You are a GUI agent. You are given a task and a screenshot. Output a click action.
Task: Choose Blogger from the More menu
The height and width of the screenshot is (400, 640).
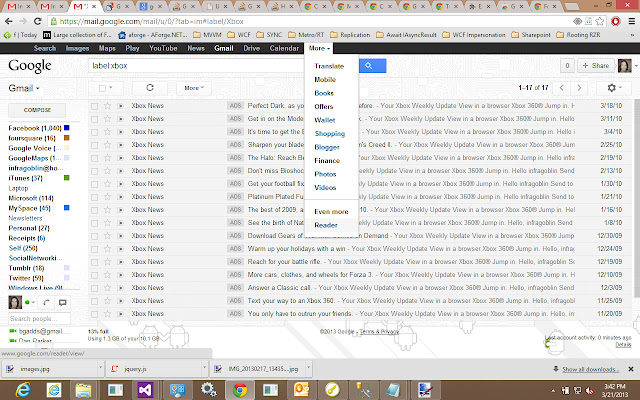coord(327,147)
